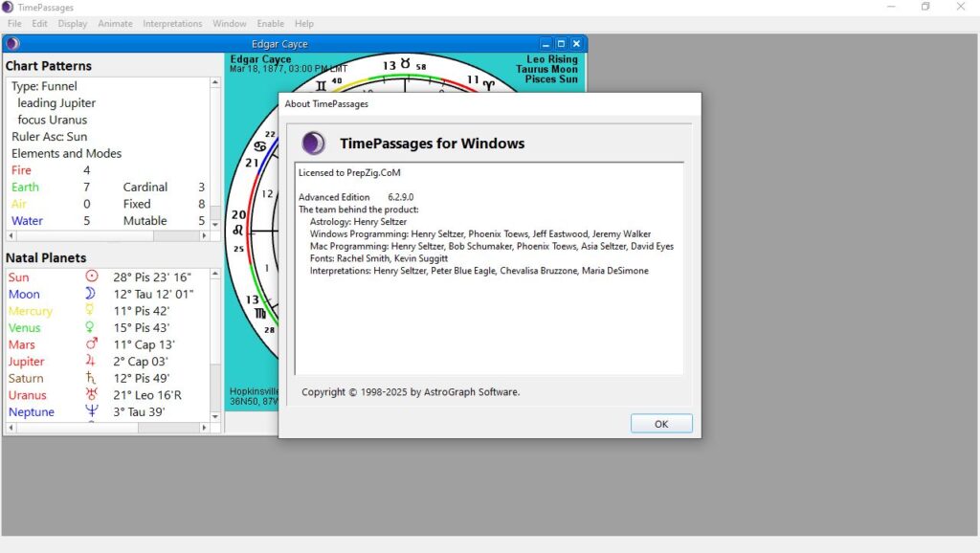The image size is (980, 553).
Task: Click the 'Fixed' mode label
Action: [x=137, y=204]
